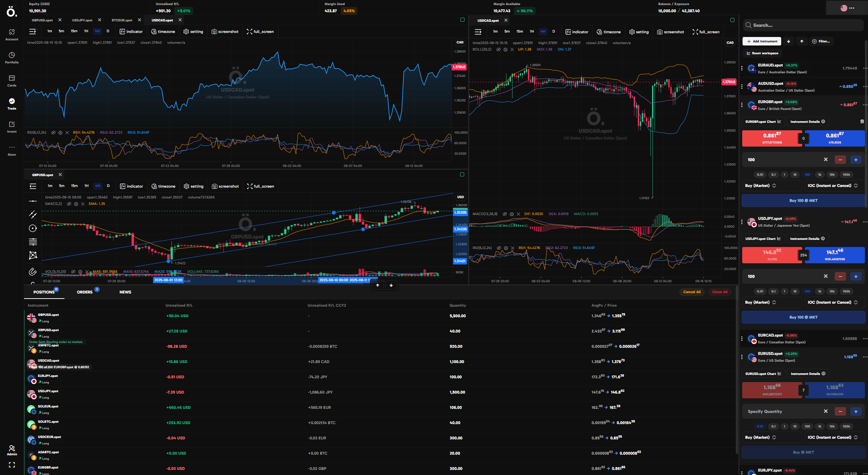The height and width of the screenshot is (475, 868).
Task: Open the language flag menu top right
Action: (x=847, y=8)
